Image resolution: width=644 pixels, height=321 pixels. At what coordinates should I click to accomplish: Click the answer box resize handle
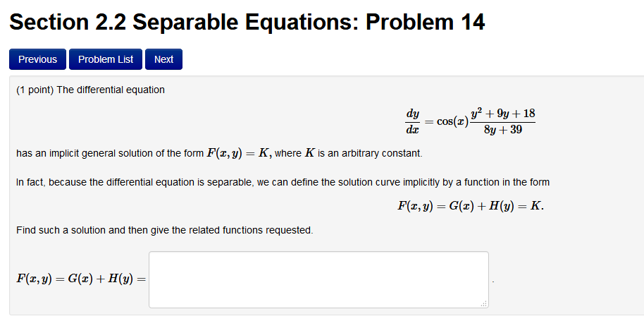tap(485, 304)
